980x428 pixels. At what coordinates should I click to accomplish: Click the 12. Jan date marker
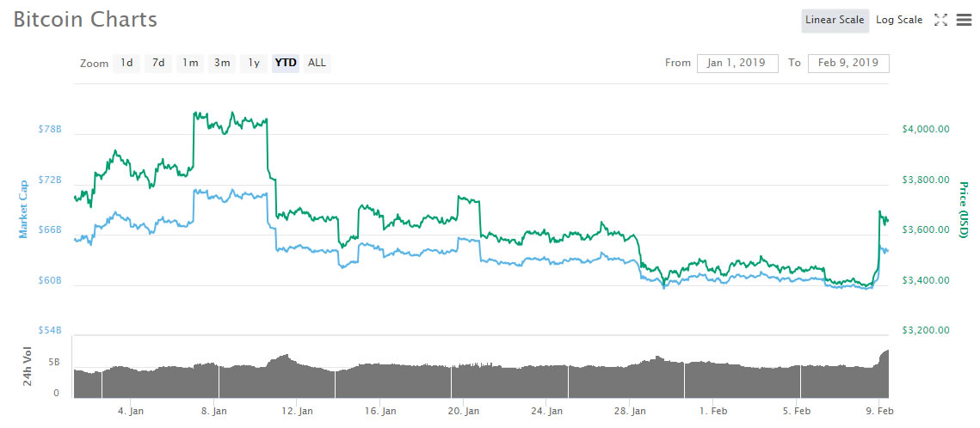tap(296, 411)
